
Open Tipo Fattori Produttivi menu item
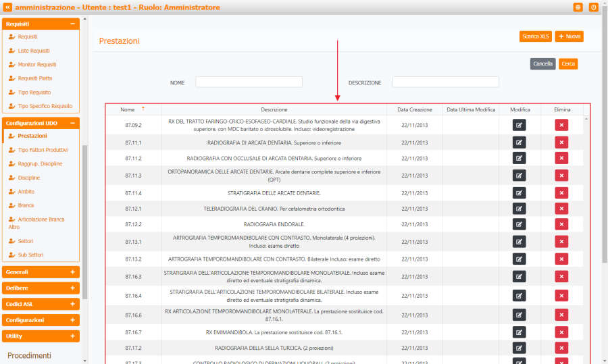[x=42, y=150]
